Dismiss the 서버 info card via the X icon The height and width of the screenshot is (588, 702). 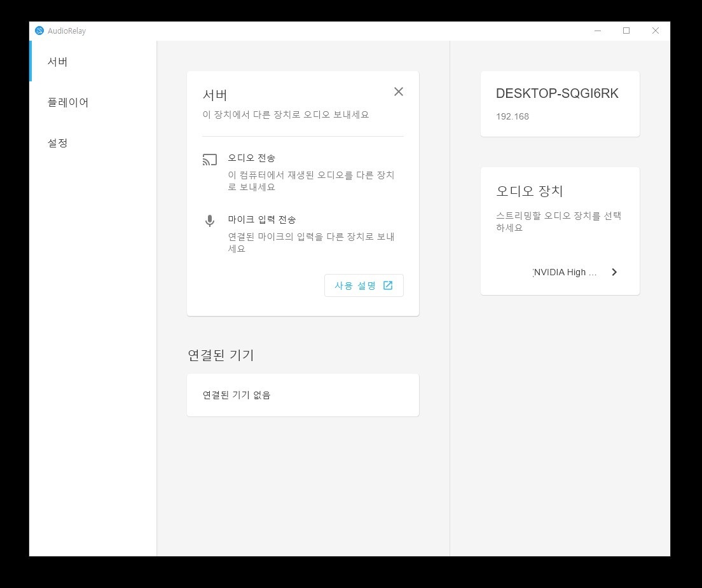[399, 92]
